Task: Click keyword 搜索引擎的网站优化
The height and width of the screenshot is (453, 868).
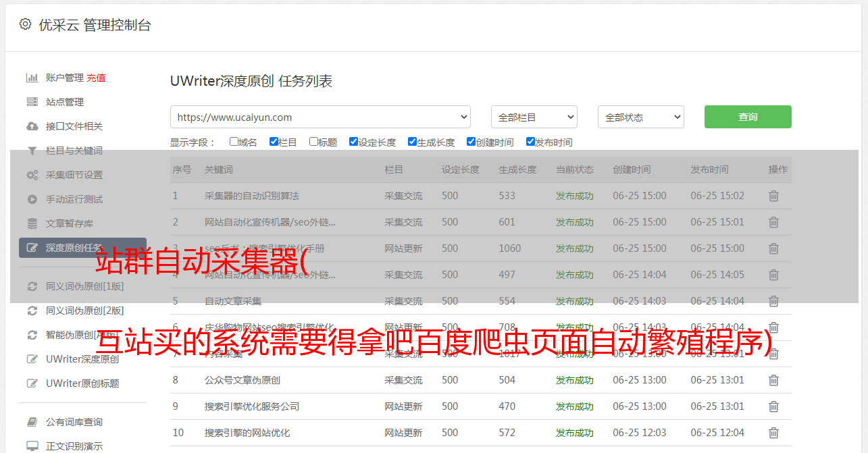Action: tap(247, 433)
